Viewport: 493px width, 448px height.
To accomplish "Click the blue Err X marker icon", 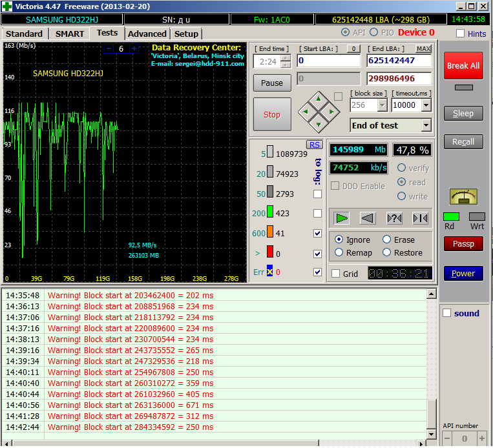I will (270, 271).
